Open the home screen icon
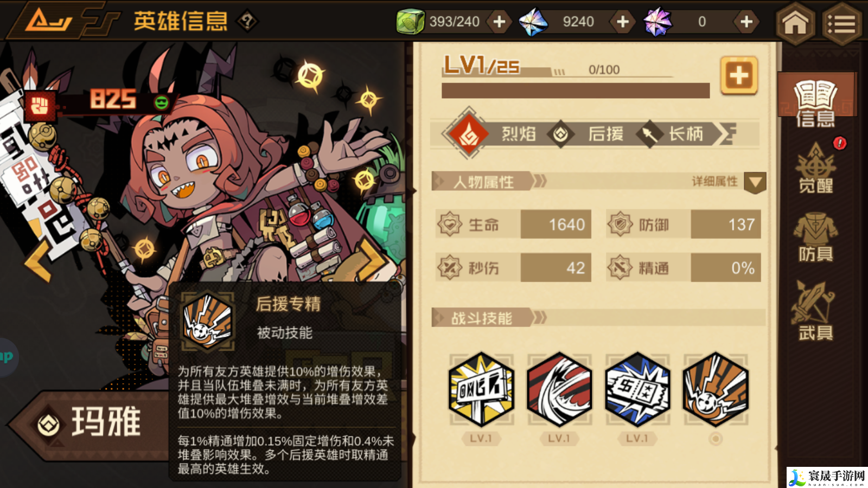The height and width of the screenshot is (488, 868). pos(795,22)
